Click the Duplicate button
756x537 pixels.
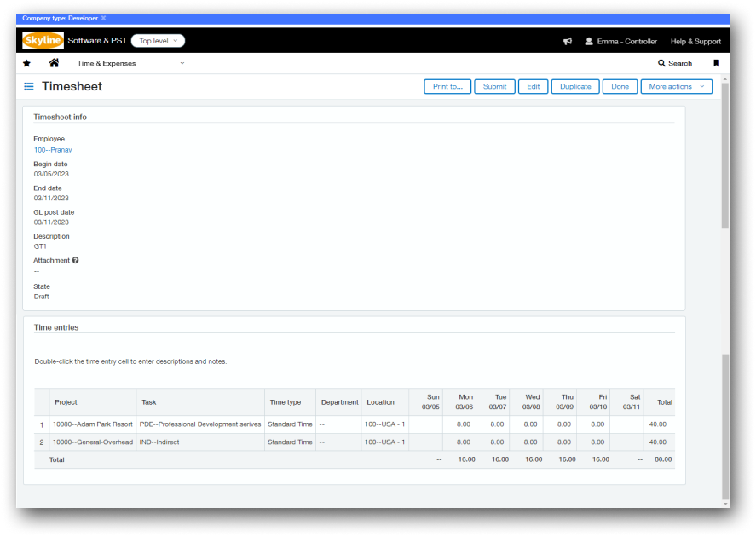(x=575, y=86)
